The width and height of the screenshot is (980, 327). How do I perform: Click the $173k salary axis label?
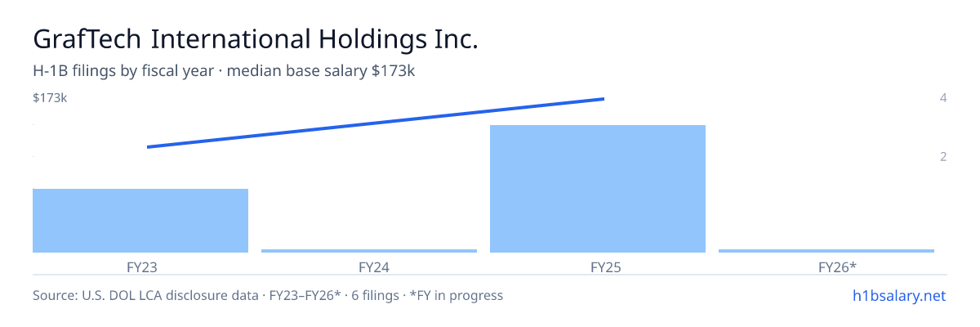(50, 98)
